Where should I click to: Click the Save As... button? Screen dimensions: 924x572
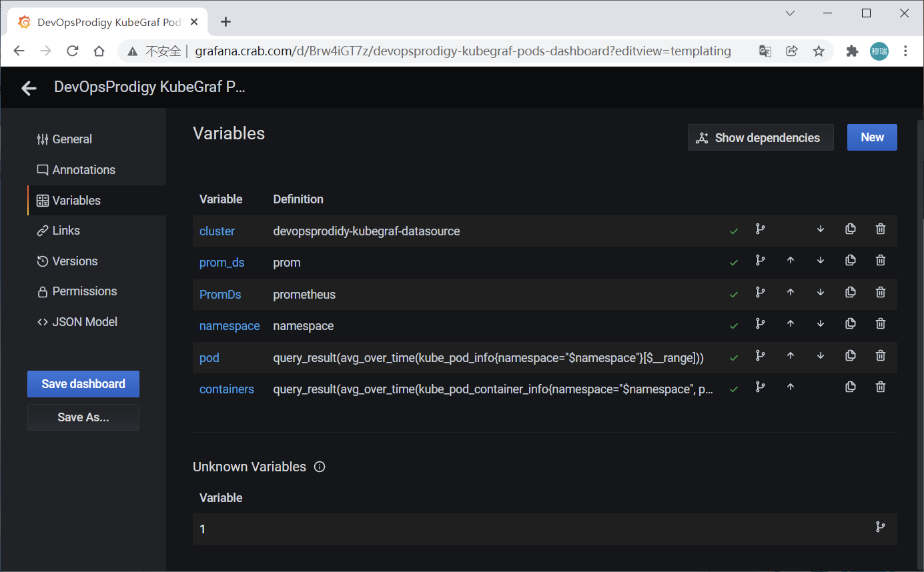83,417
